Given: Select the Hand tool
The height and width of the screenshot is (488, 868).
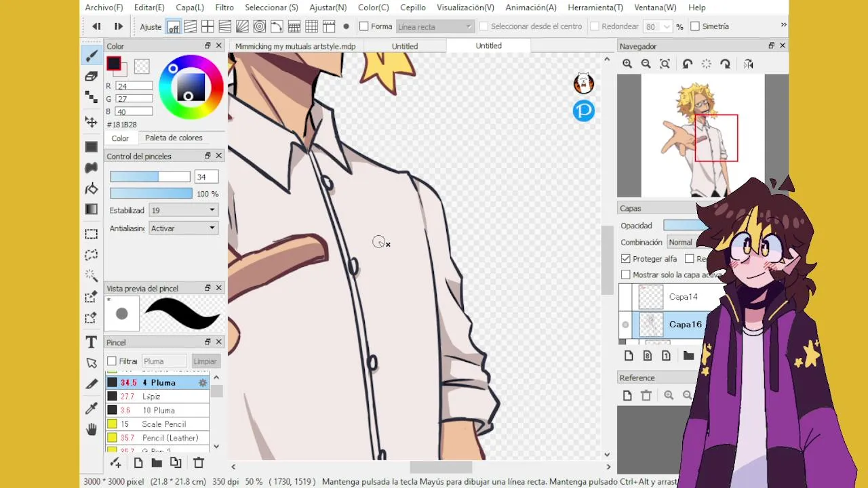Looking at the screenshot, I should [x=92, y=429].
